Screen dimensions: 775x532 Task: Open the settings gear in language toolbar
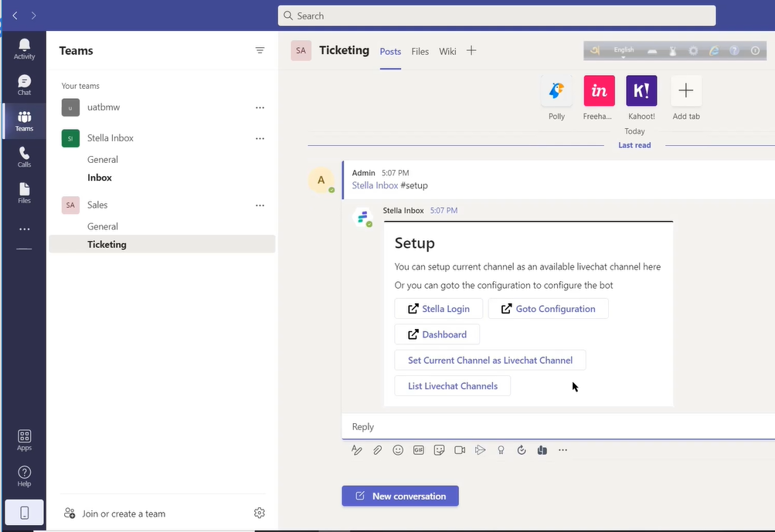693,51
